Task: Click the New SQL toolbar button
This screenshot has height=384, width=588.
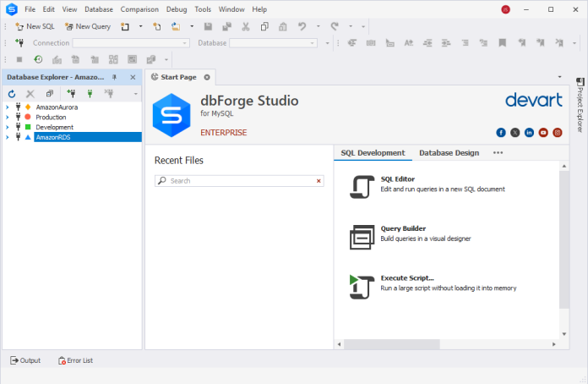Action: (x=35, y=26)
